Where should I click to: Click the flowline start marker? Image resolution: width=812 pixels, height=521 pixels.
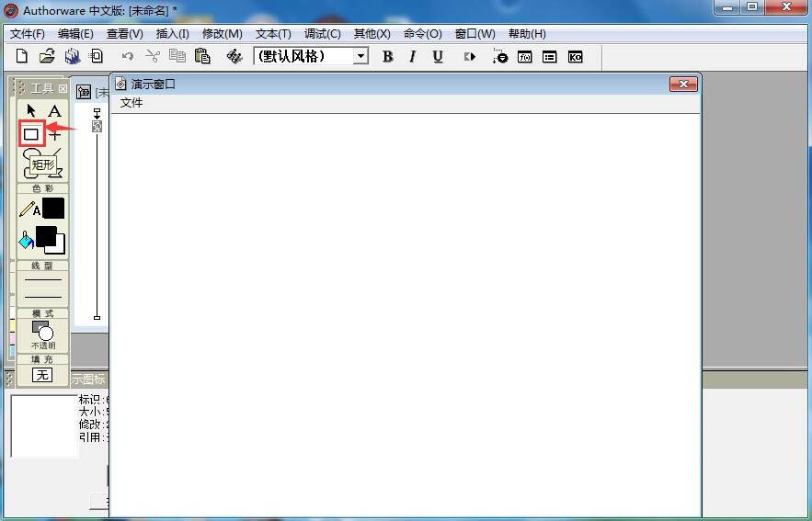pyautogui.click(x=97, y=113)
